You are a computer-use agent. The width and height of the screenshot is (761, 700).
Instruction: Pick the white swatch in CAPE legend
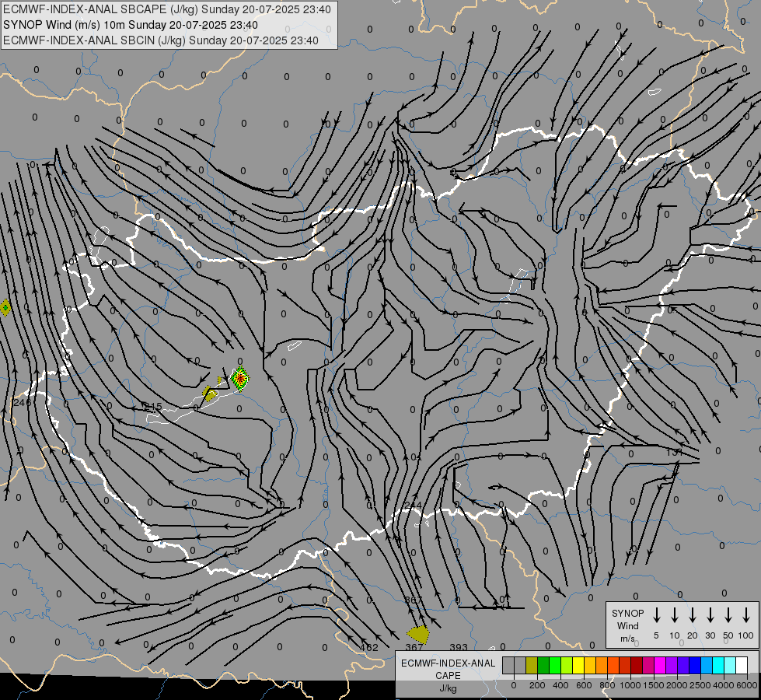pos(741,666)
